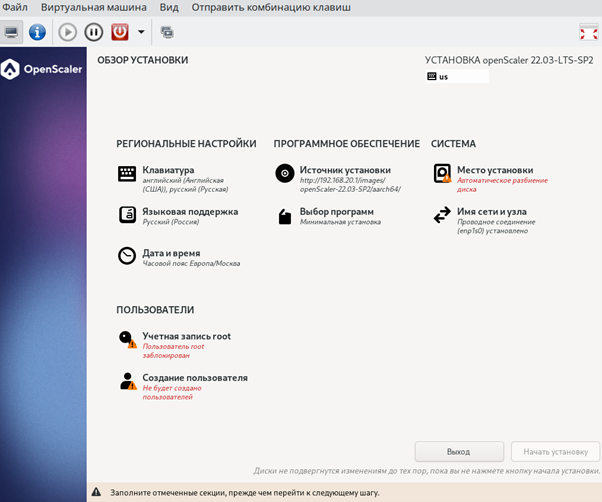Pause the virtual machine
Viewport: 602px width, 502px height.
click(94, 32)
